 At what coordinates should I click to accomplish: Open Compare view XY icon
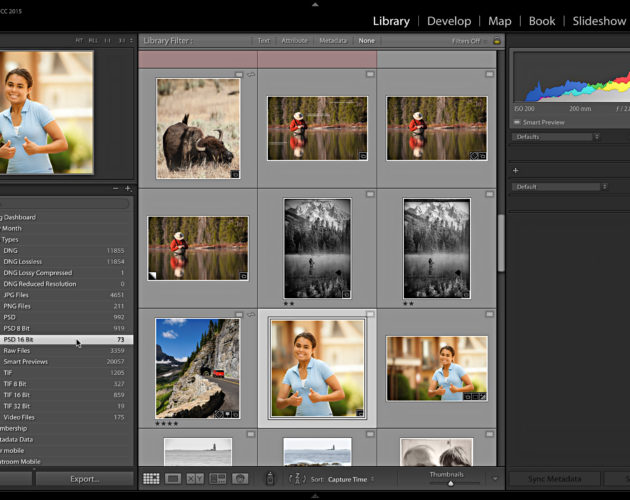195,479
